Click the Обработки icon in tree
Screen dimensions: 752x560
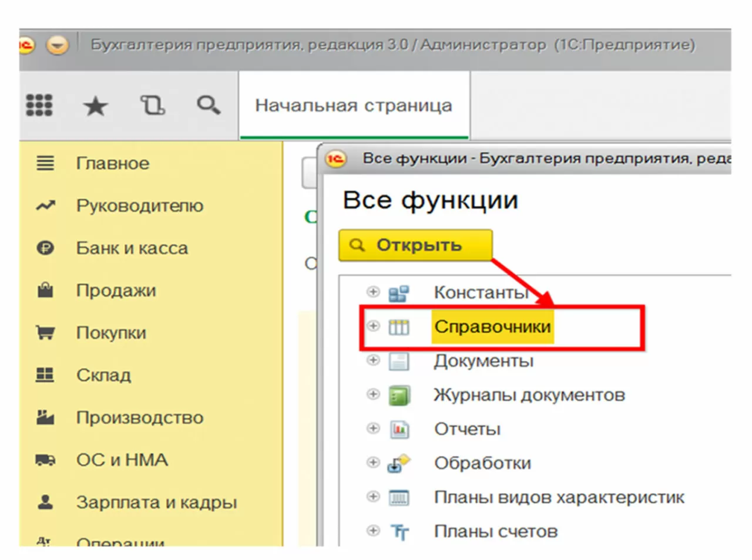(399, 463)
